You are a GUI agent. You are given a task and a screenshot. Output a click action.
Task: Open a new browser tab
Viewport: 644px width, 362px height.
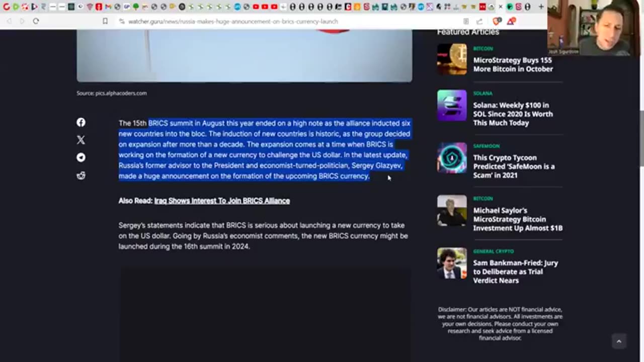541,7
